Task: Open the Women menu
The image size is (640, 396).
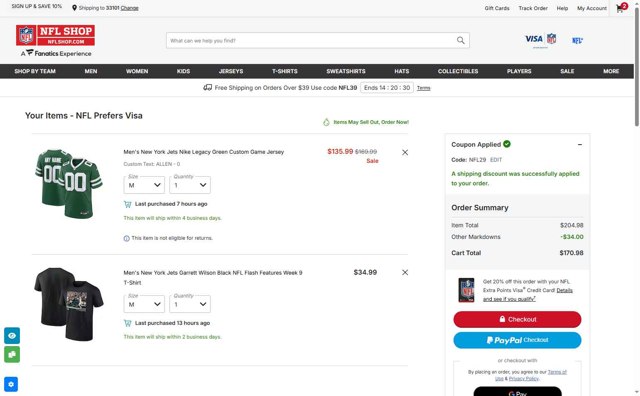Action: 137,71
